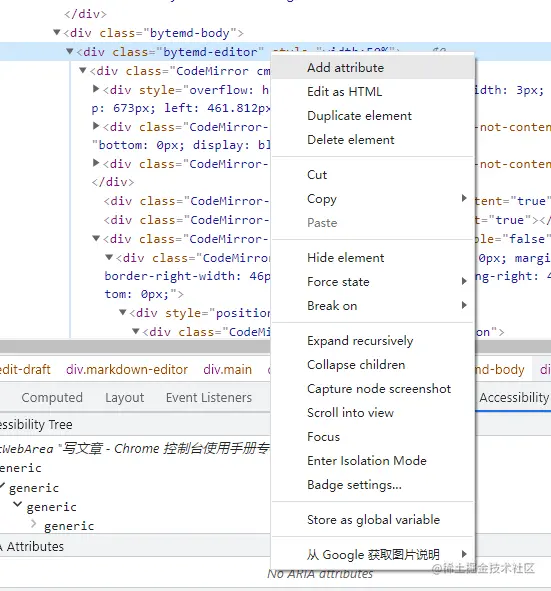Select Expand recursively menu item
Viewport: 551px width, 591px height.
coord(372,341)
